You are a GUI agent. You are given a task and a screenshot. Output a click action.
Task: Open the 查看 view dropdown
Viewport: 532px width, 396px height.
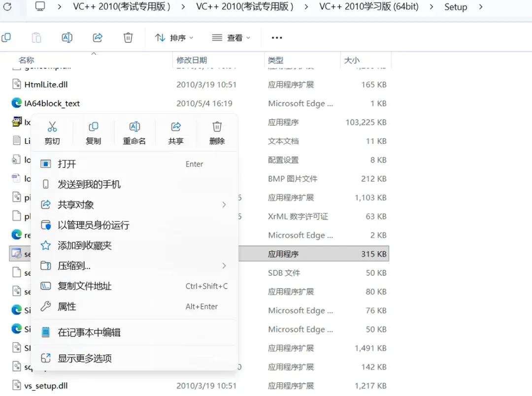coord(231,37)
